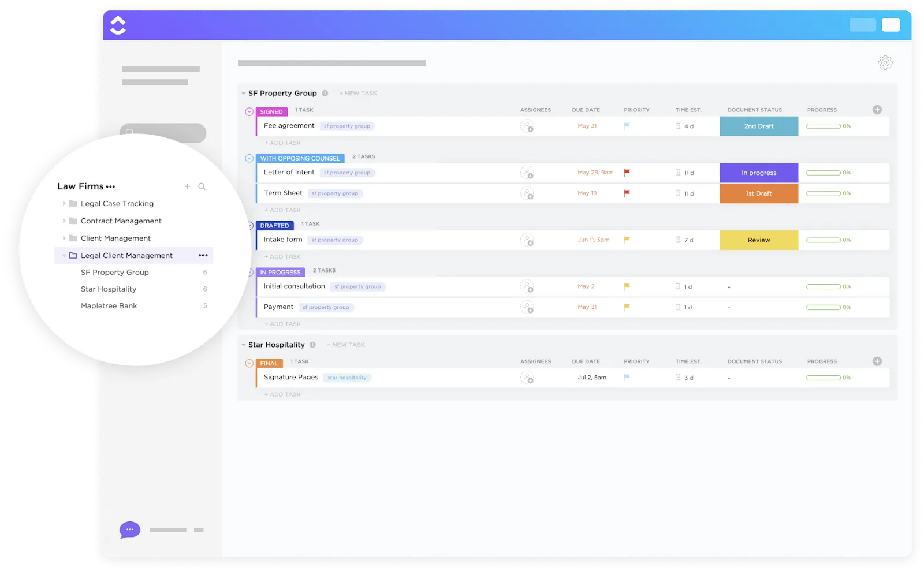Assign someone to Initial consultation task
The height and width of the screenshot is (571, 924).
click(527, 286)
